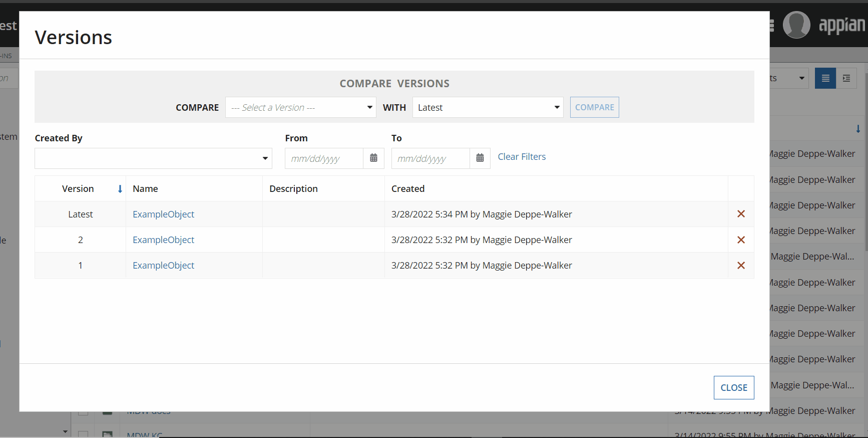Sort by Version column arrow
868x438 pixels.
pyautogui.click(x=120, y=189)
